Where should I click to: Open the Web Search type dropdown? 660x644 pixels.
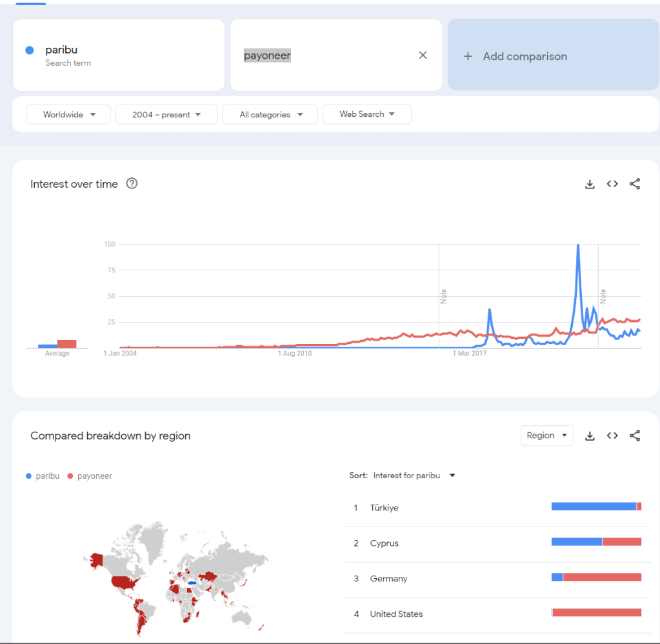pyautogui.click(x=366, y=114)
